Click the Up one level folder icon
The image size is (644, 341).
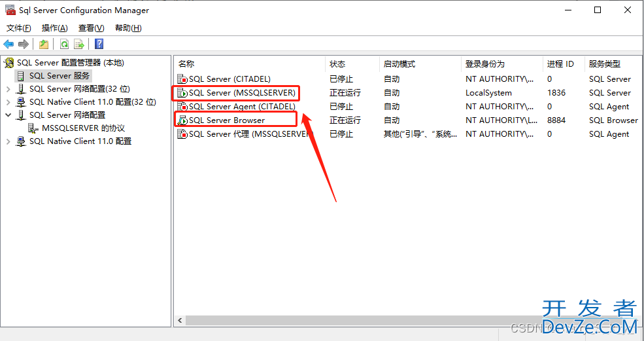44,44
